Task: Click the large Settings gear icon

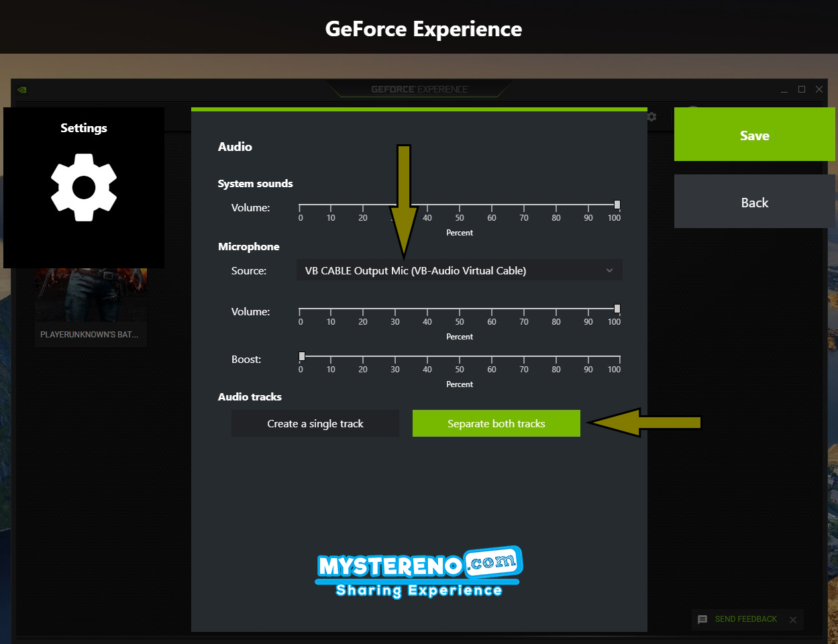Action: point(84,188)
